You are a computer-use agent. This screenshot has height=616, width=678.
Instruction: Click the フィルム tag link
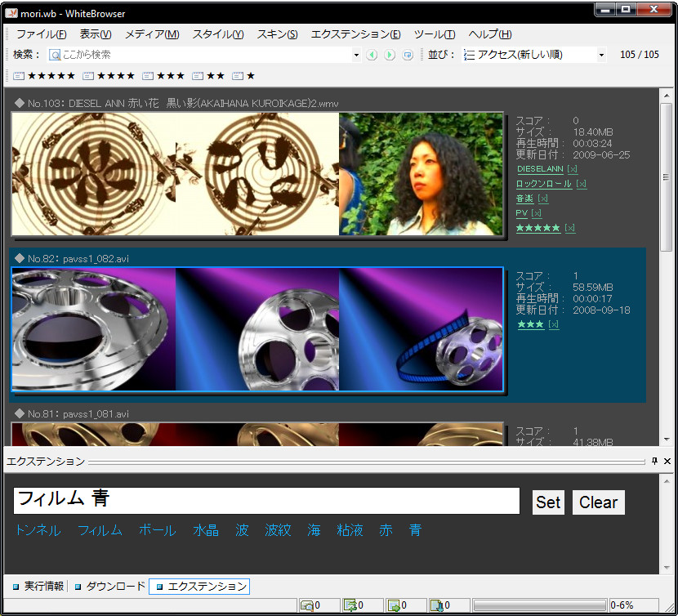pos(100,530)
